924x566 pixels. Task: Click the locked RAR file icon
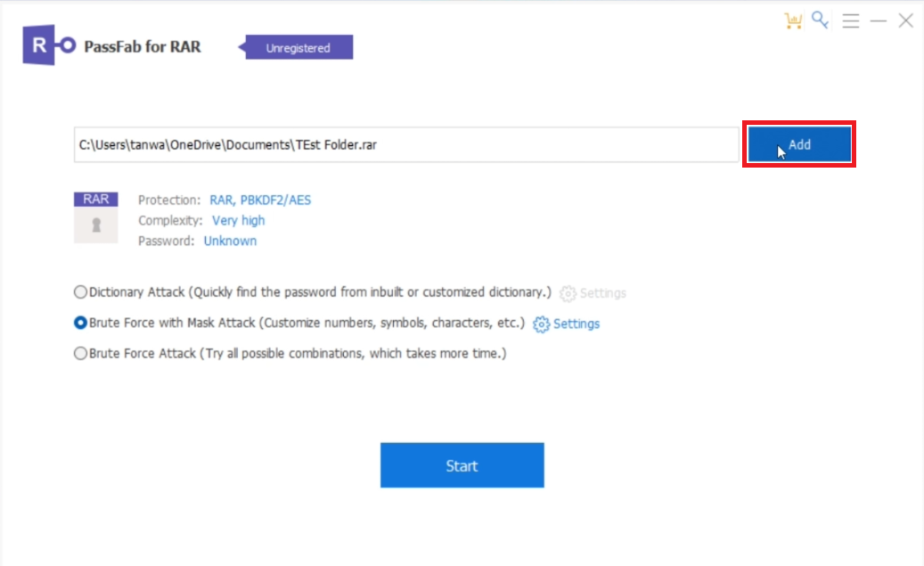95,217
